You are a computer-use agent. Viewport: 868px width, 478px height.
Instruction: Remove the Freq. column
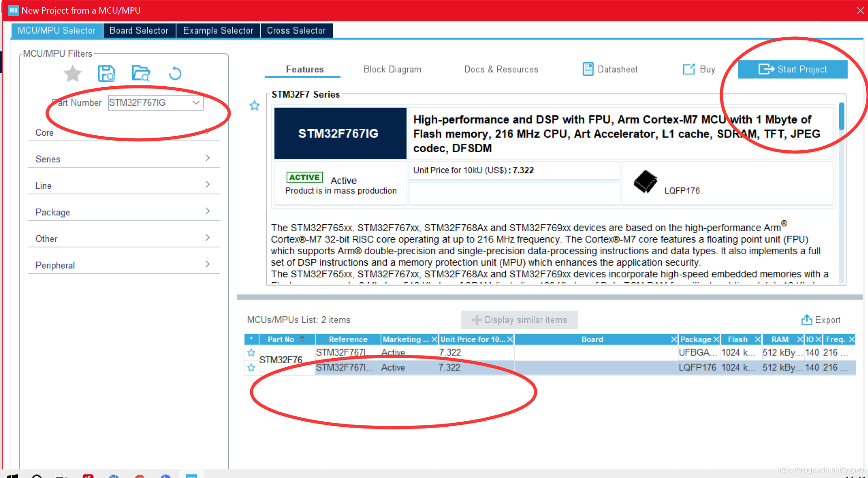pos(852,340)
